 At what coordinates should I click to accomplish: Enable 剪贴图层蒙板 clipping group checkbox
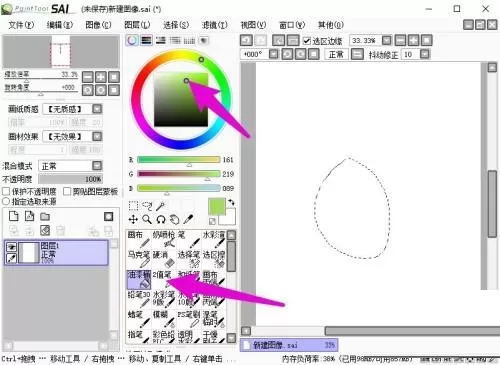pos(67,191)
